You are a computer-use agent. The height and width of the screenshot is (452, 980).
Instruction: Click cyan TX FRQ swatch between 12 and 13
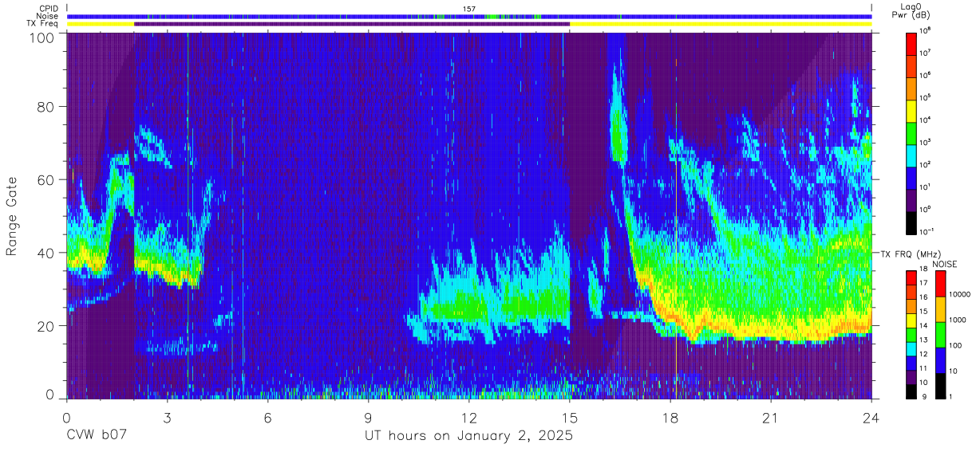(x=911, y=348)
